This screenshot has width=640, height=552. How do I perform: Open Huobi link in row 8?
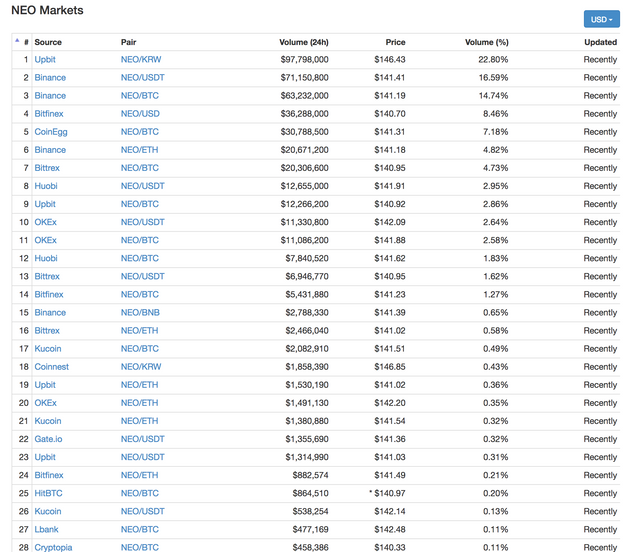click(46, 186)
